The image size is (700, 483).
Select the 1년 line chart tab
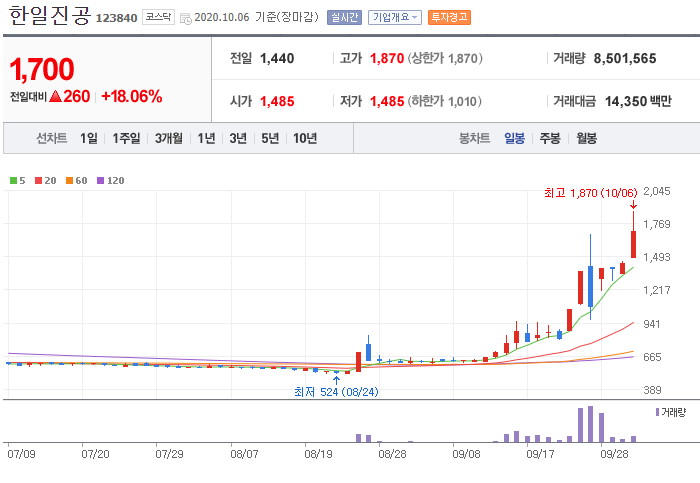click(206, 138)
